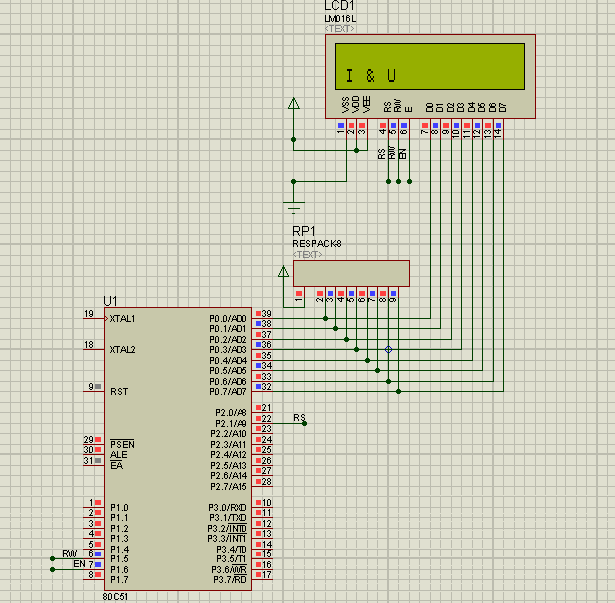This screenshot has width=615, height=603.
Task: Click the RW net label on P1.5
Action: [x=69, y=552]
